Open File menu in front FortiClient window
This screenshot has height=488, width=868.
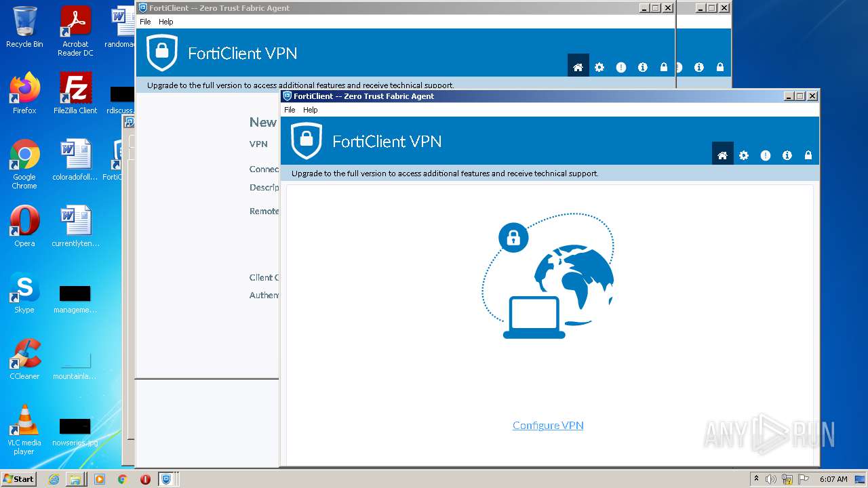point(290,110)
